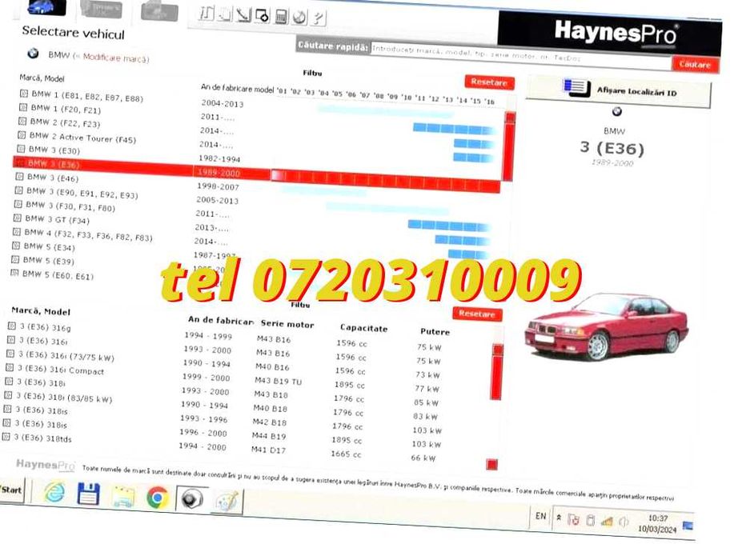Screen dimensions: 738x560
Task: Expand the BMW 2 (F22, F23) entry
Action: tap(22, 121)
